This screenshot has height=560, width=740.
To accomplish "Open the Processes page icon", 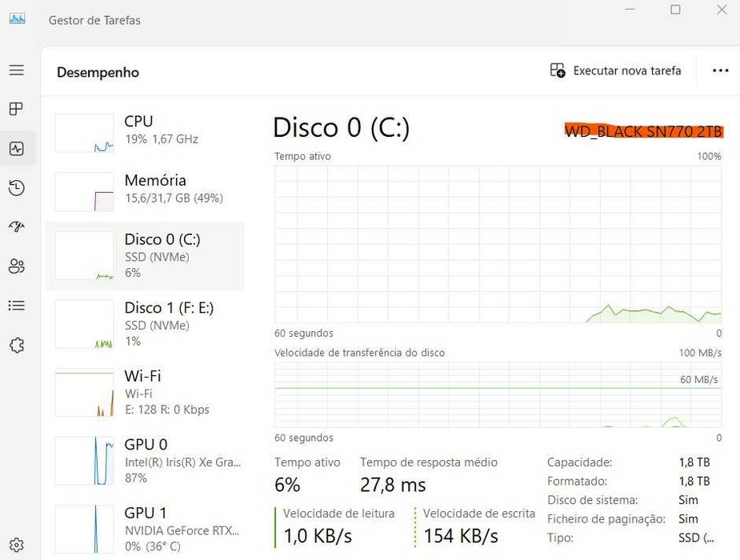I will 17,109.
